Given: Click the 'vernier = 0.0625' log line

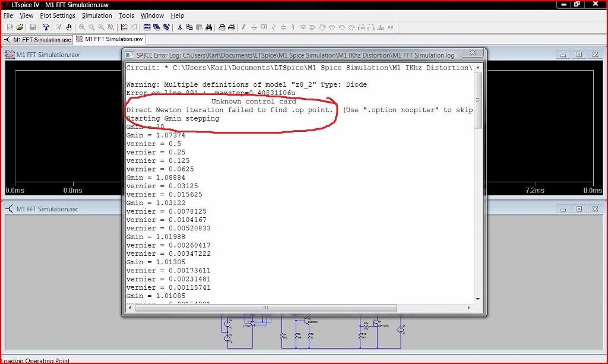Looking at the screenshot, I should pos(160,169).
